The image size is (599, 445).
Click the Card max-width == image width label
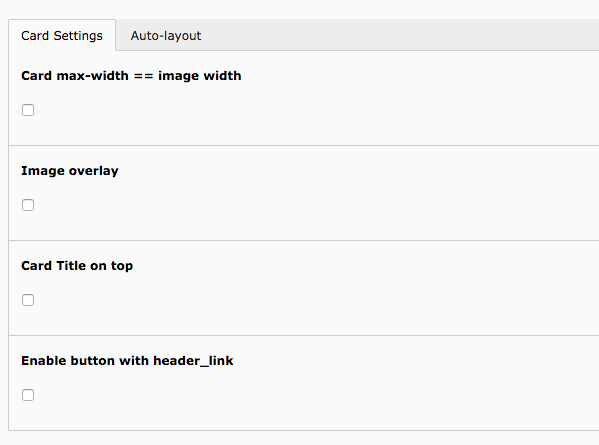tap(131, 76)
